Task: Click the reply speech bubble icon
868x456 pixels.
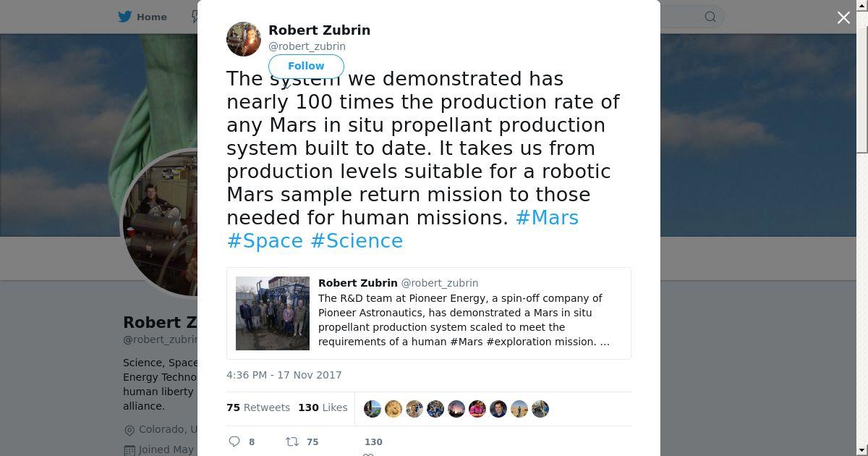Action: click(234, 442)
